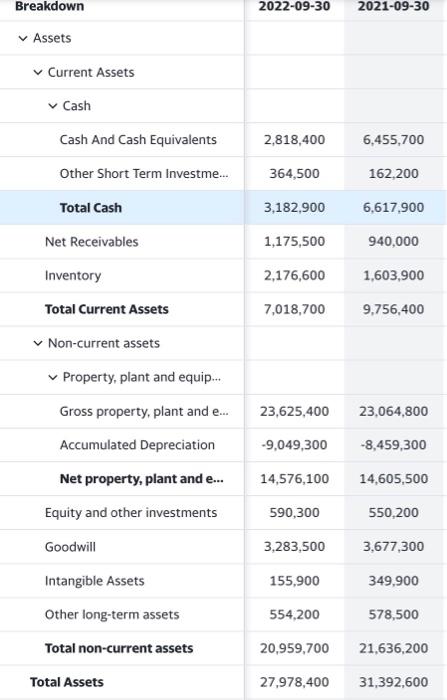Click the Cash group label
447x700 pixels.
click(x=76, y=106)
